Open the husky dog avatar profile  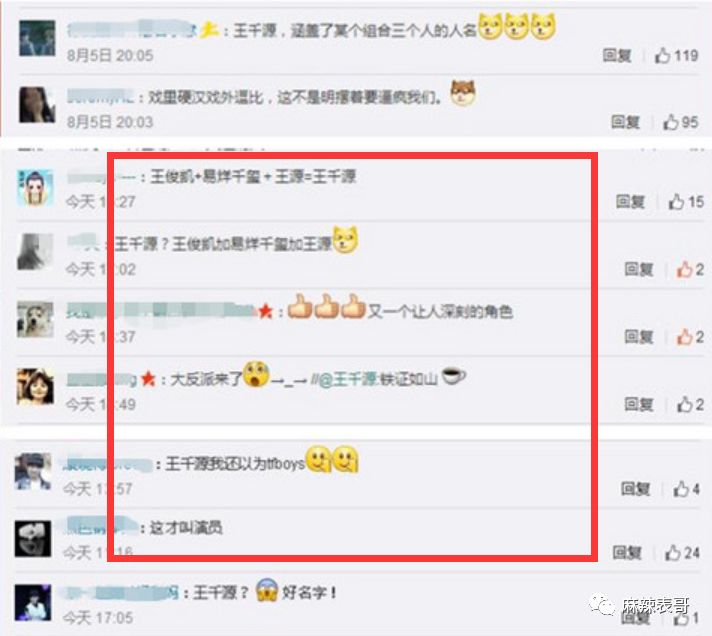pos(35,319)
